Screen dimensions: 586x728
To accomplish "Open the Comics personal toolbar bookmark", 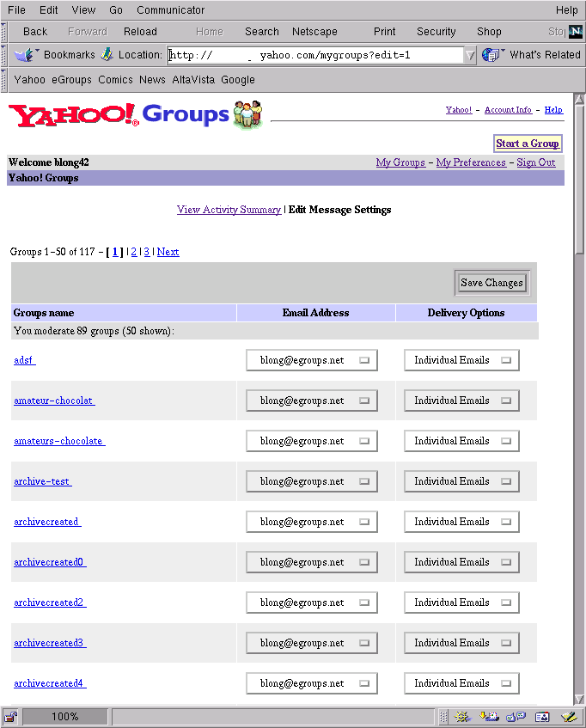I will [115, 80].
